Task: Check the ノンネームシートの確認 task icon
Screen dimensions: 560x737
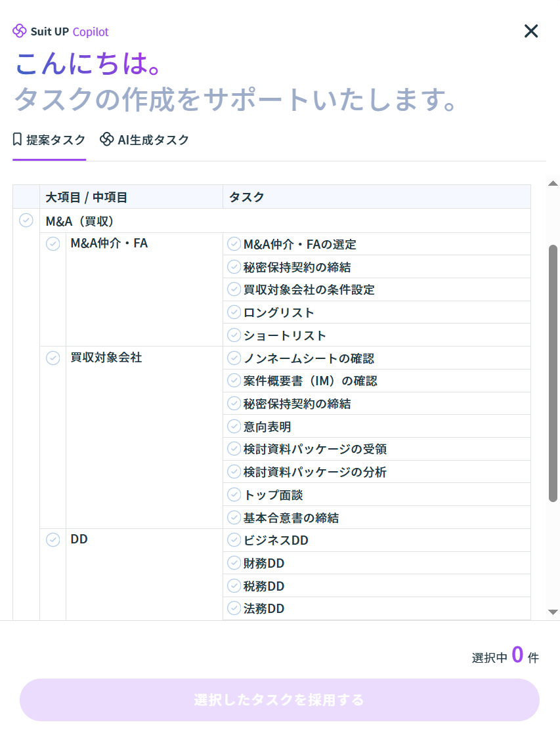Action: click(234, 358)
